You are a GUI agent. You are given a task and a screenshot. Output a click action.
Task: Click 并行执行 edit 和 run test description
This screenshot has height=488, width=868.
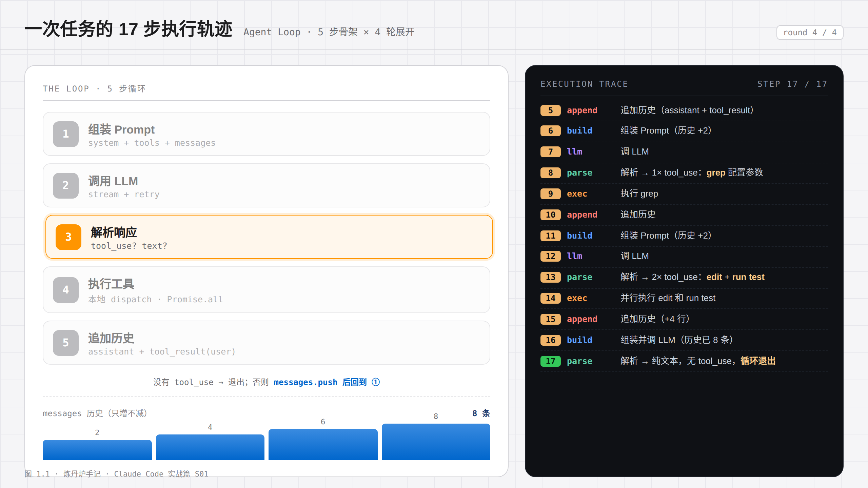[x=668, y=298]
